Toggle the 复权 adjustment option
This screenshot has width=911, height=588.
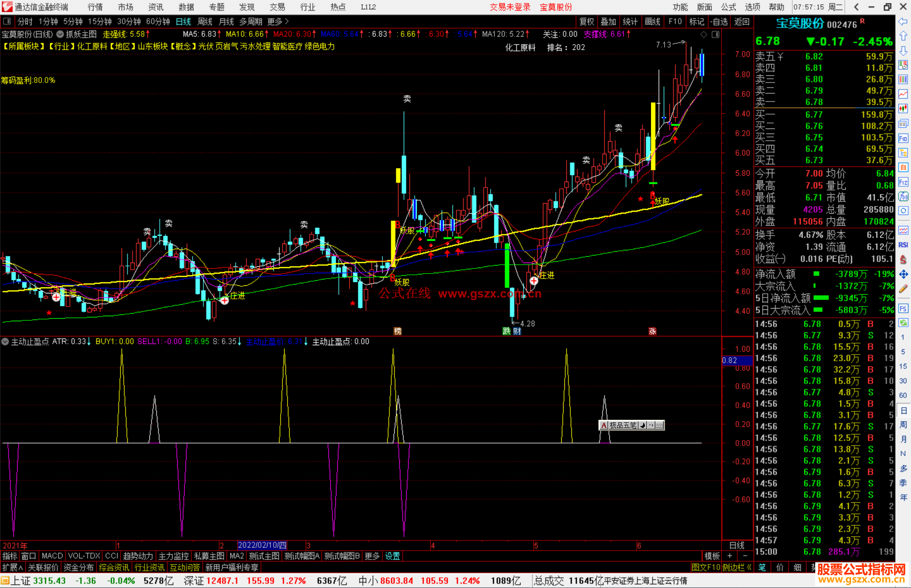[x=587, y=21]
